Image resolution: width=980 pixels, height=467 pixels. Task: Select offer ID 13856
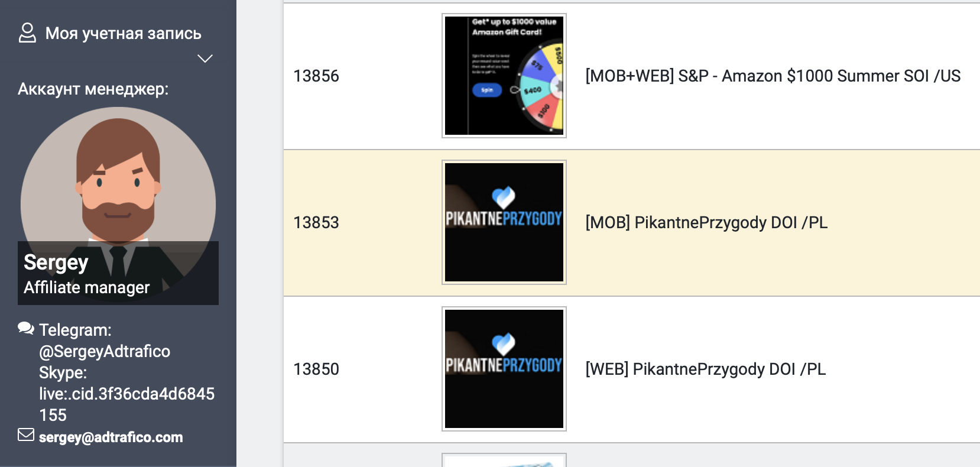pyautogui.click(x=316, y=76)
